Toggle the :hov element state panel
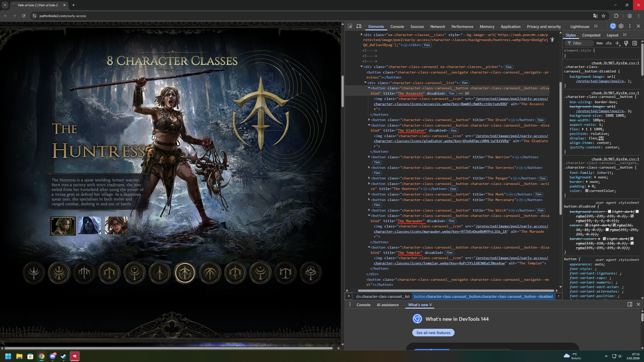Viewport: 644px width, 362px height. coord(599,43)
